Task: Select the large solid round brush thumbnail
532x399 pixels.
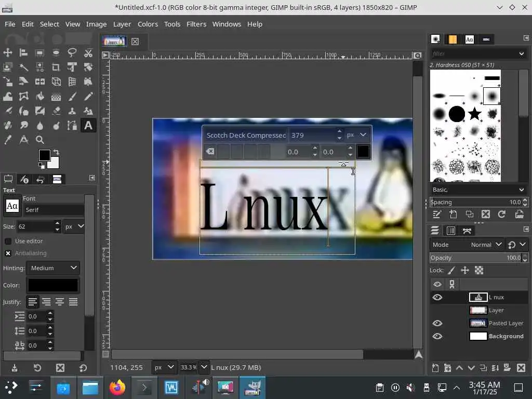Action: click(x=457, y=114)
